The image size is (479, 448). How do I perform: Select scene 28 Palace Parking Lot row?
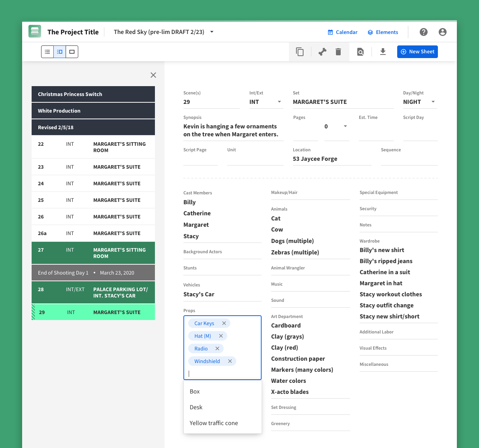pyautogui.click(x=93, y=292)
